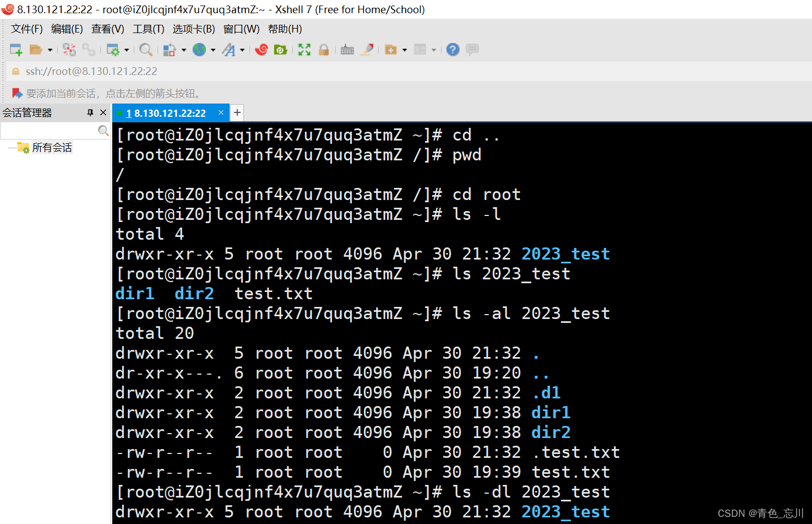
Task: Click the add current session arrow icon
Action: pos(17,93)
